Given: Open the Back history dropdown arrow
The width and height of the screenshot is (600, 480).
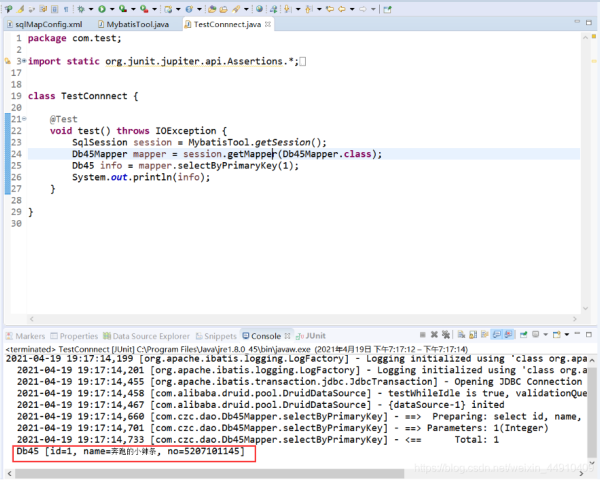Looking at the screenshot, I should coord(352,9).
